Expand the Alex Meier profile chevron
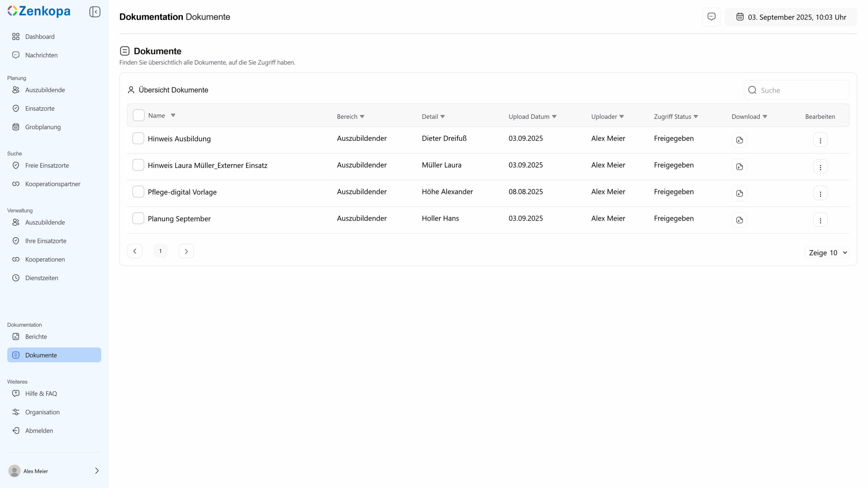 click(97, 471)
